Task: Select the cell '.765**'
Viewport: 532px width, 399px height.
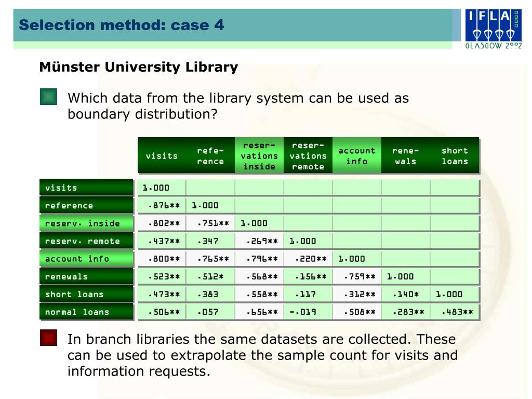Action: (210, 259)
